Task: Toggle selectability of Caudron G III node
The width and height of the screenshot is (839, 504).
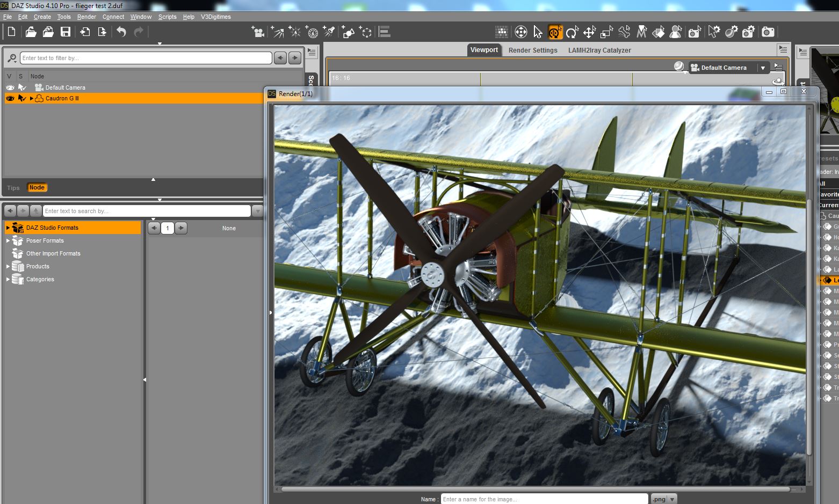Action: click(22, 98)
